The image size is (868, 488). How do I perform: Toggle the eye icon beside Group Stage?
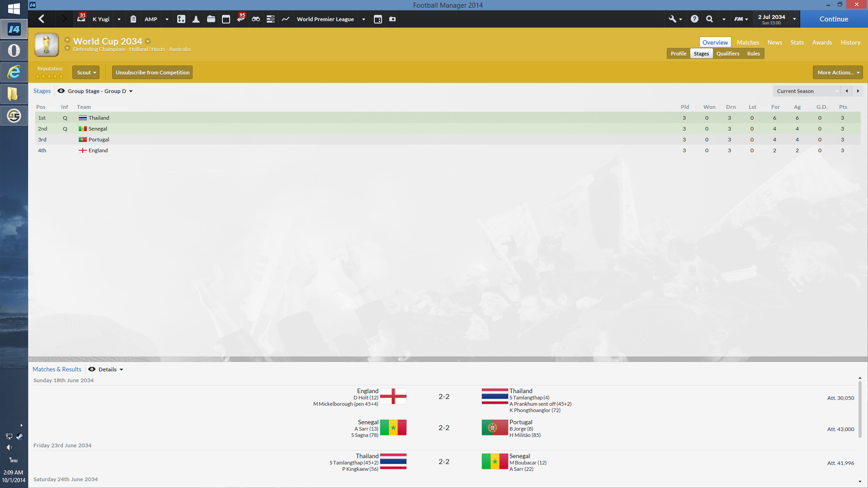point(61,91)
